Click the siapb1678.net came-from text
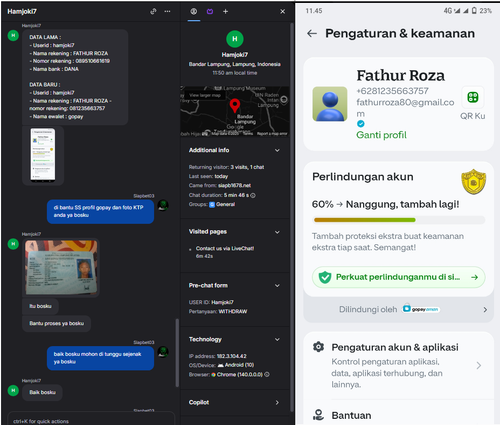Image resolution: width=500 pixels, height=425 pixels. [x=234, y=186]
